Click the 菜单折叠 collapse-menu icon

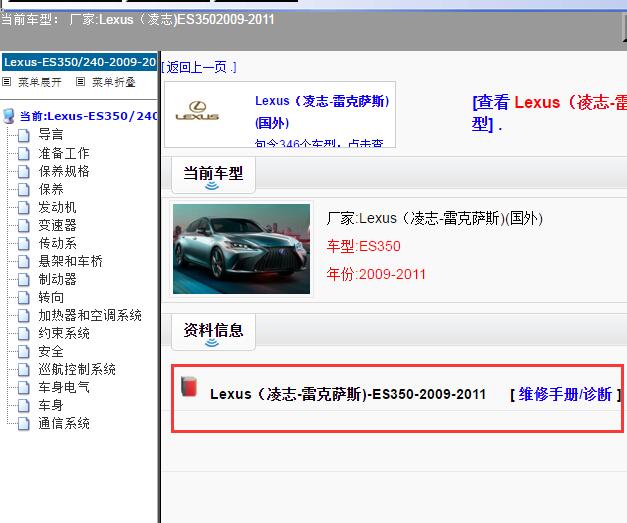tap(80, 82)
